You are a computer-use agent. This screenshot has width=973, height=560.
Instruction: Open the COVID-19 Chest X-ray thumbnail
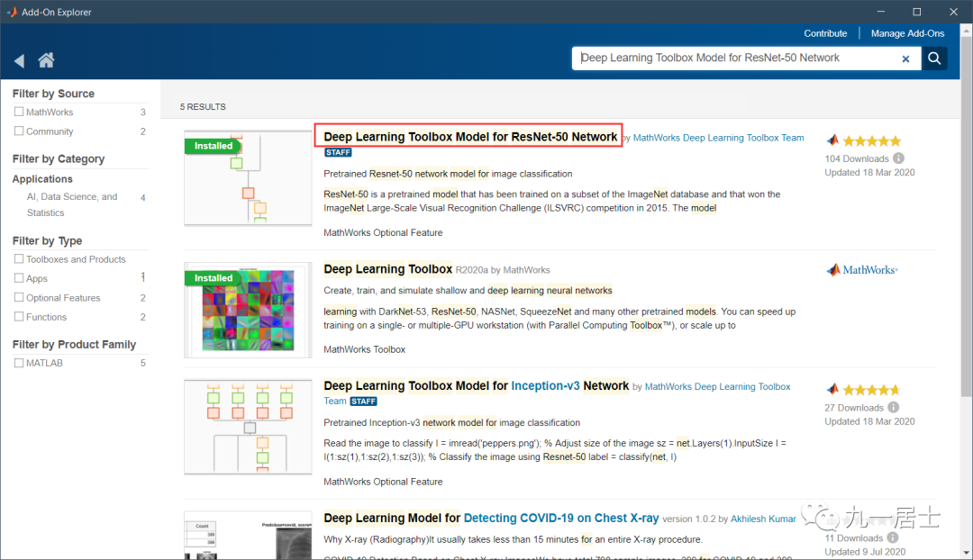[x=249, y=535]
